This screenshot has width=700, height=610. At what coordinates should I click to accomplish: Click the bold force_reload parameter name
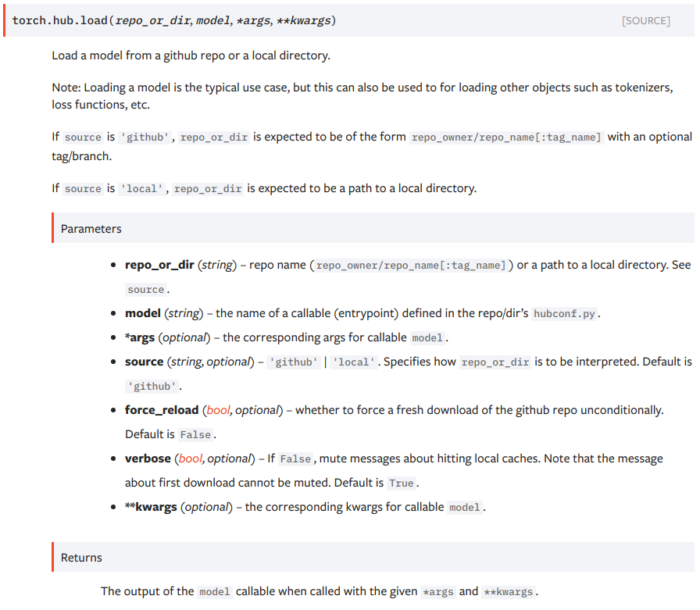(x=162, y=410)
